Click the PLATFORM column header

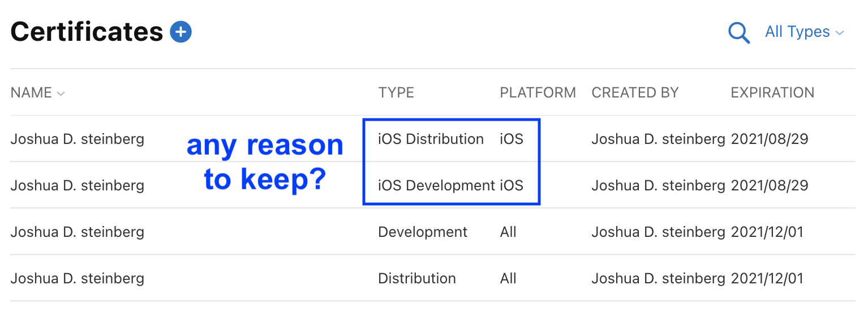(538, 93)
